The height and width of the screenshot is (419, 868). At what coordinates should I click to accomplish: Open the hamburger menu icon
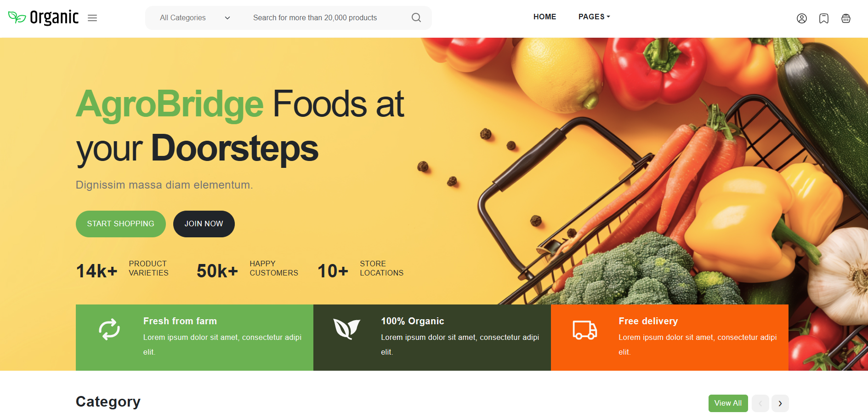92,18
